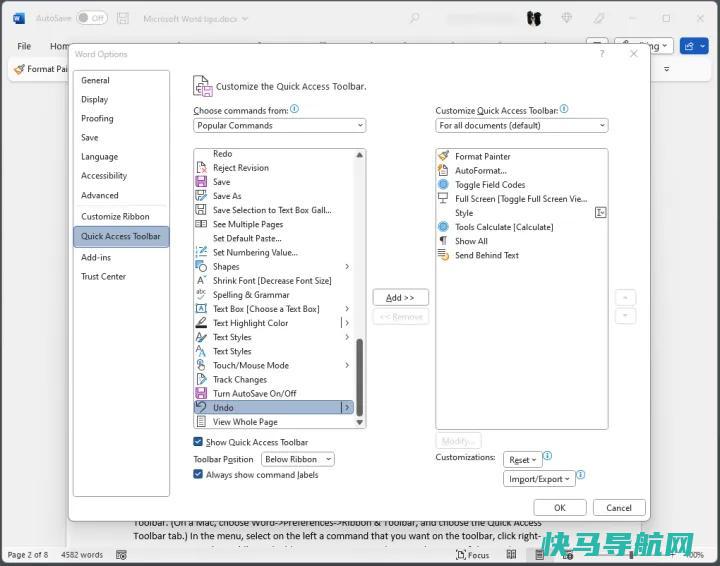Click the commands list scroll-down arrow
Screen dimensions: 720x566
pos(360,422)
